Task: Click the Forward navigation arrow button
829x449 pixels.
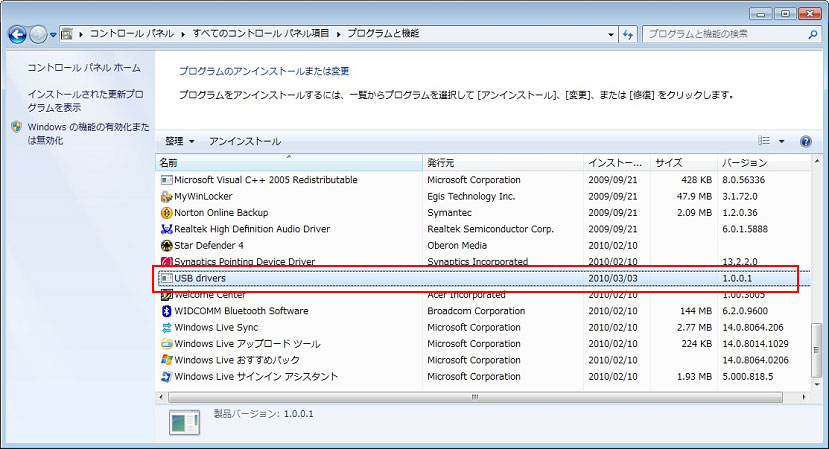Action: coord(38,35)
